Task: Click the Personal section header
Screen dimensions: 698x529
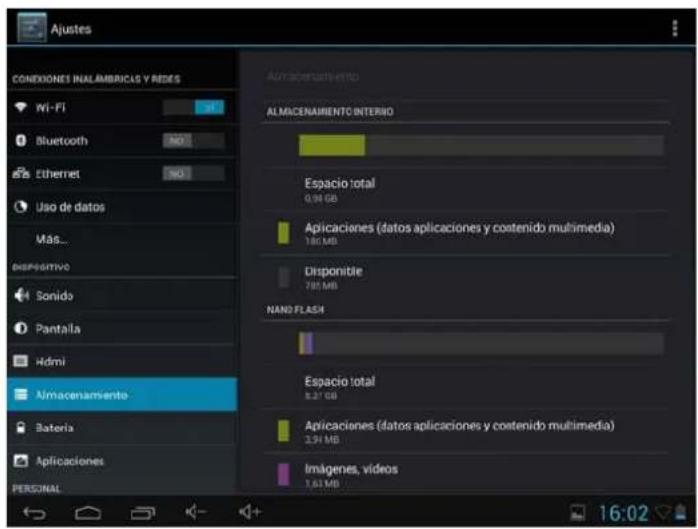Action: pos(37,488)
